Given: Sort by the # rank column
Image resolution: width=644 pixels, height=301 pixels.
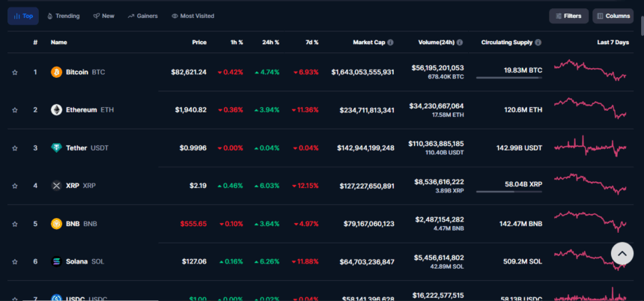Looking at the screenshot, I should pos(35,42).
